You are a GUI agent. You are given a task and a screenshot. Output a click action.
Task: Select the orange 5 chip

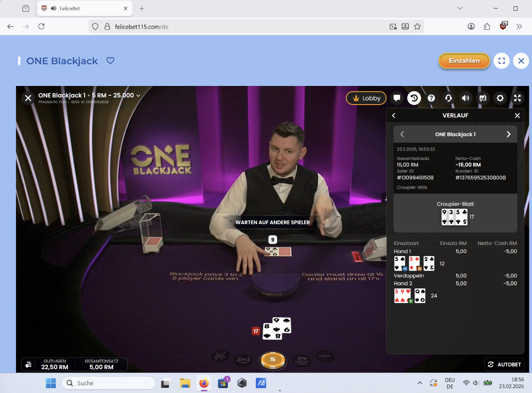[273, 360]
